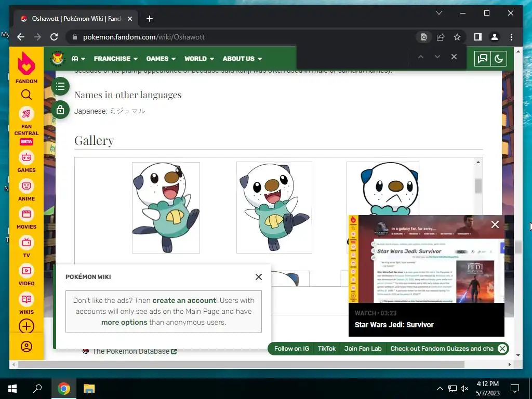
Task: Open the Video play icon in sidebar
Action: [x=26, y=271]
